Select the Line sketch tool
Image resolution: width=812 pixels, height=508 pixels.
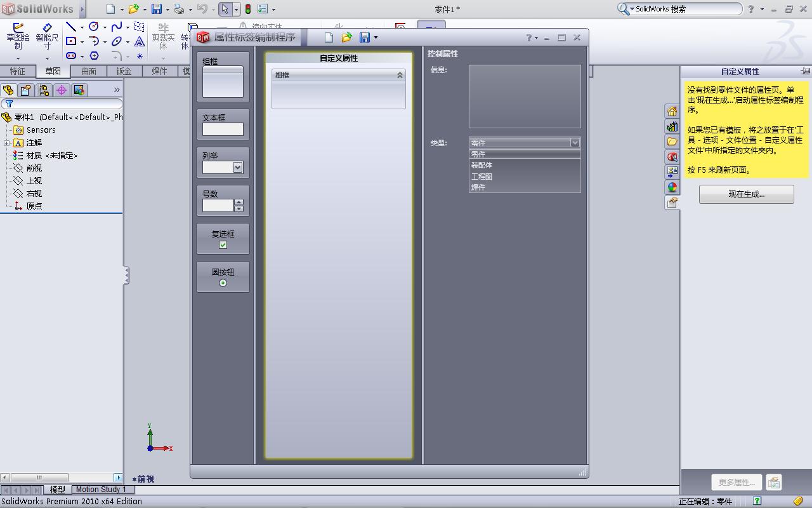point(71,27)
